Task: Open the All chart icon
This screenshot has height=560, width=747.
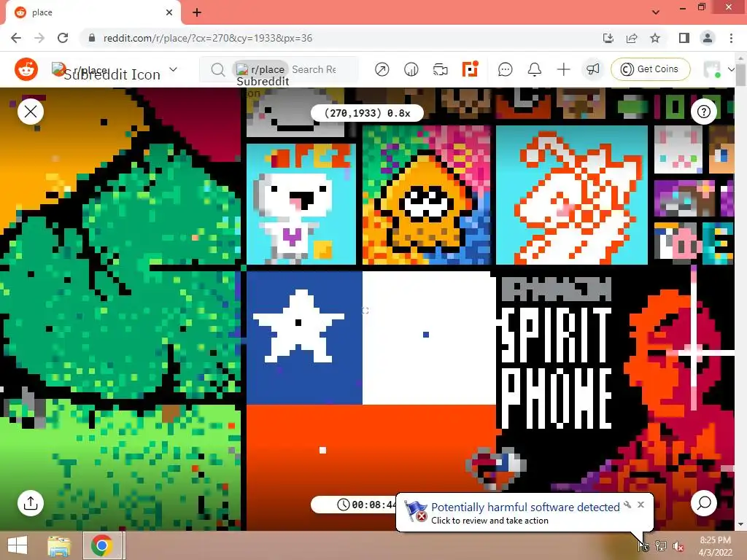Action: click(411, 69)
